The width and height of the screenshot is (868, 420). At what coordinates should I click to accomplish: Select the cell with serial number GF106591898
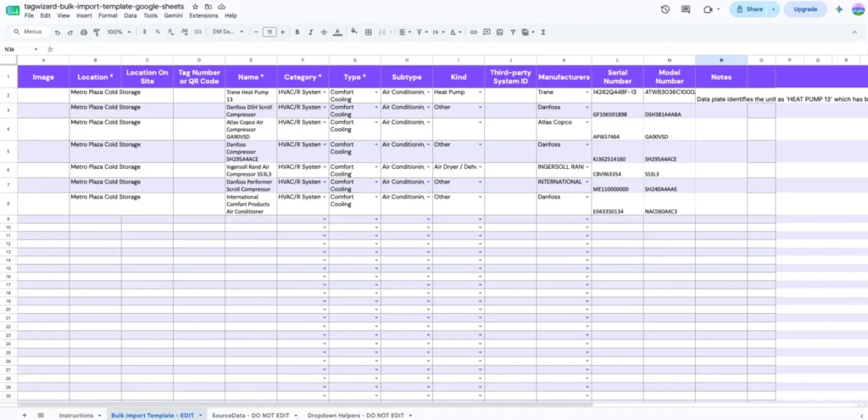618,110
